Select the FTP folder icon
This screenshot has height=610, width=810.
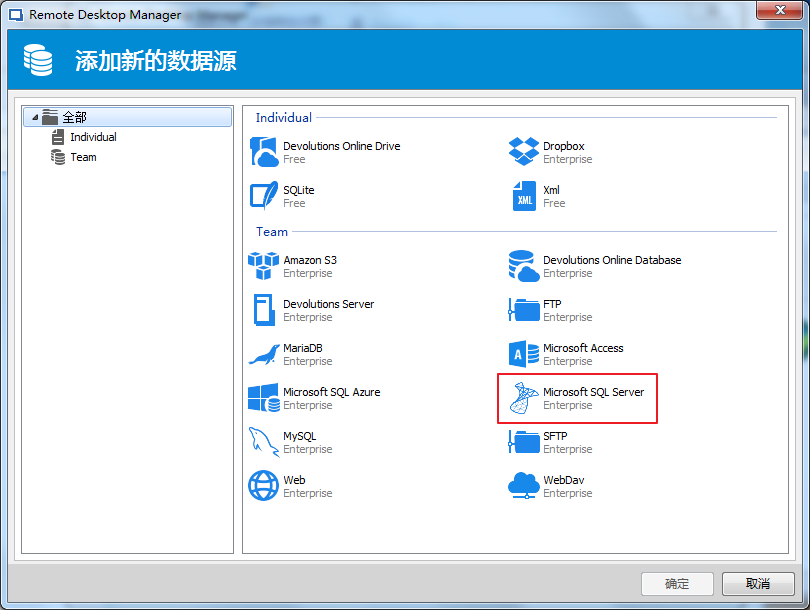click(524, 310)
